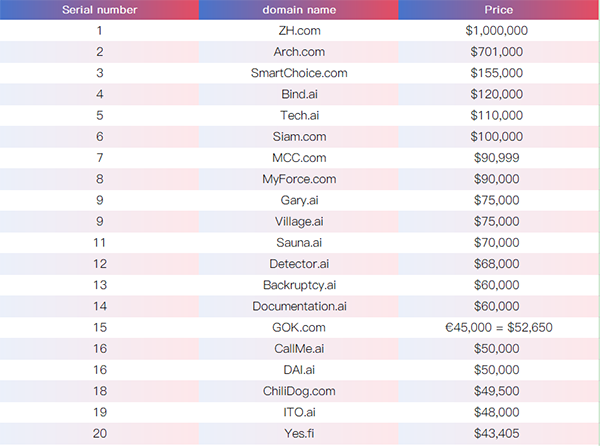Open the Detector.ai domain entry

pos(299,263)
